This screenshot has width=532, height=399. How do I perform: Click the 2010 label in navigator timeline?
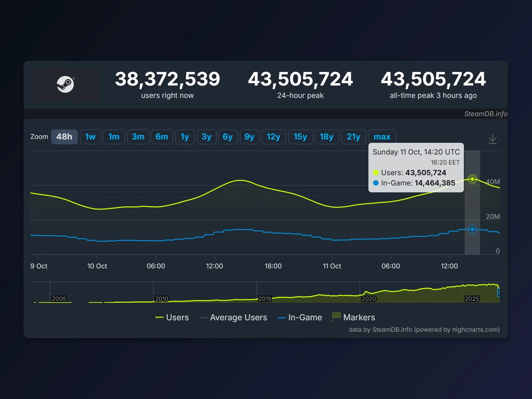(x=162, y=299)
